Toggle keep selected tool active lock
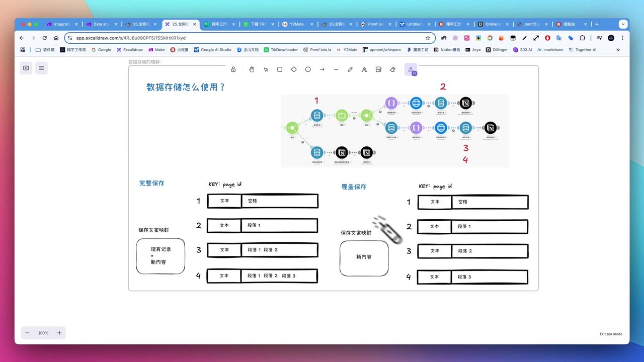 (233, 69)
